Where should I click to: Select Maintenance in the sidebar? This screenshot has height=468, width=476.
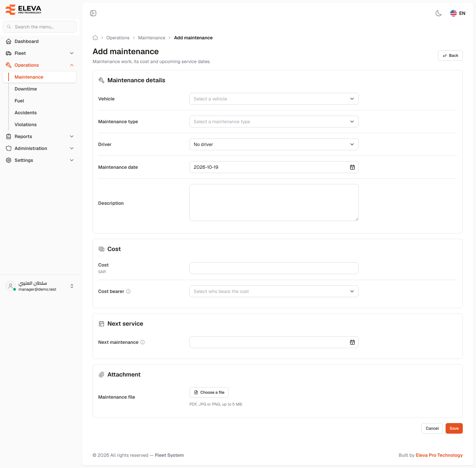coord(40,77)
